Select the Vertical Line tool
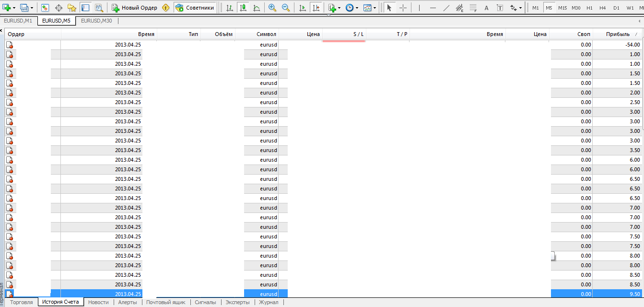 (419, 8)
